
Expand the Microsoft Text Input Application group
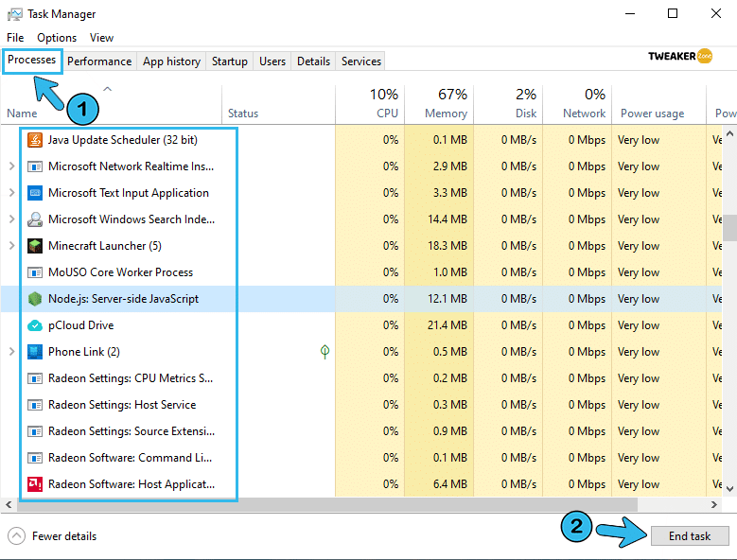pyautogui.click(x=11, y=193)
